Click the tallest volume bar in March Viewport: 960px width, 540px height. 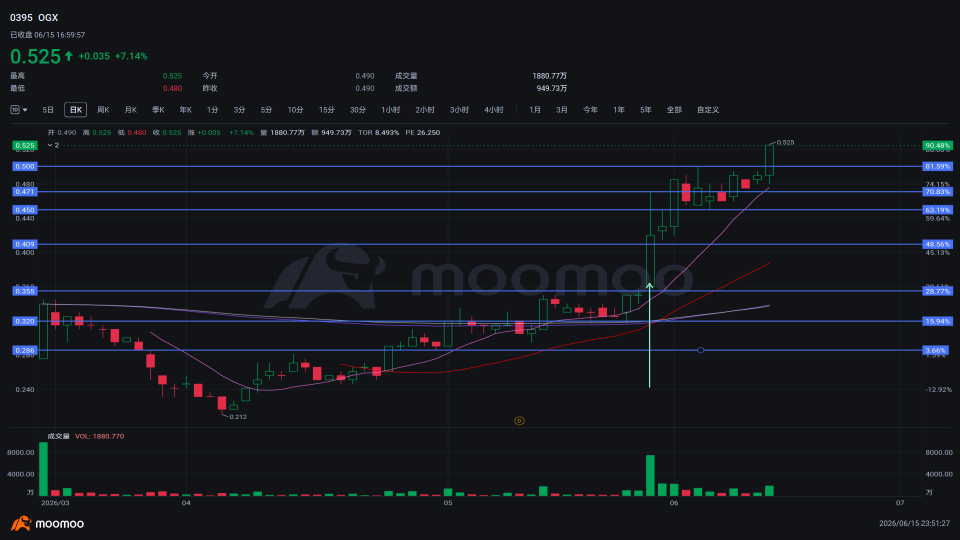pyautogui.click(x=43, y=469)
